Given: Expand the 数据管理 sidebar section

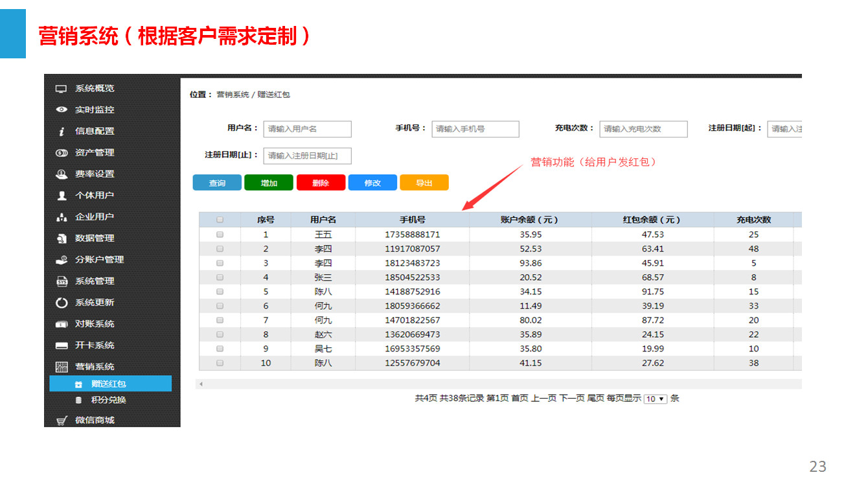Looking at the screenshot, I should (95, 239).
